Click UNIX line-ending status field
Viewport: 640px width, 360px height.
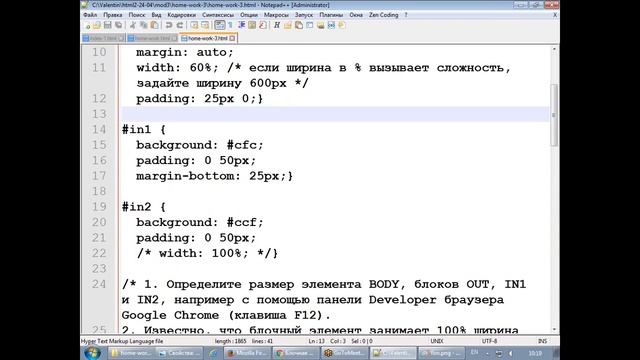tap(437, 341)
